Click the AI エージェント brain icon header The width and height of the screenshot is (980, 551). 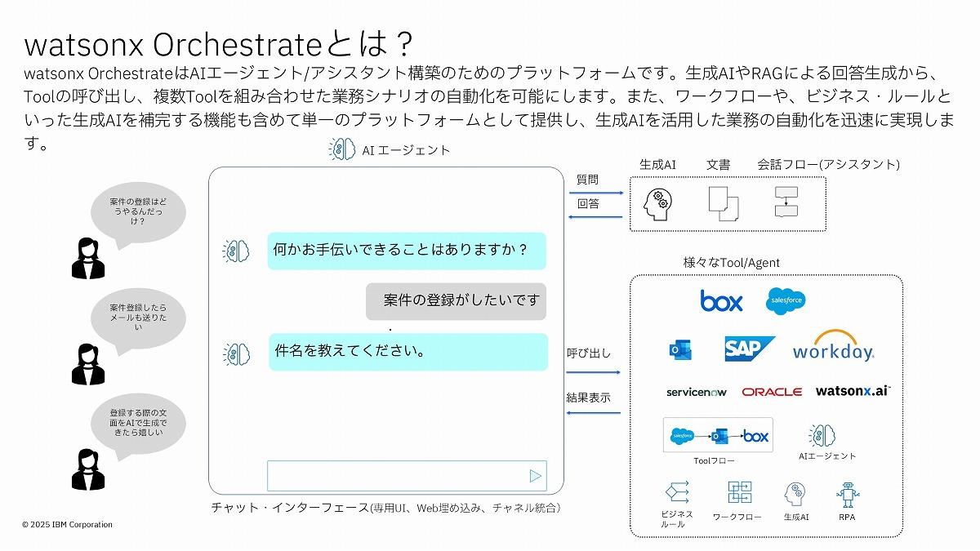click(x=340, y=149)
